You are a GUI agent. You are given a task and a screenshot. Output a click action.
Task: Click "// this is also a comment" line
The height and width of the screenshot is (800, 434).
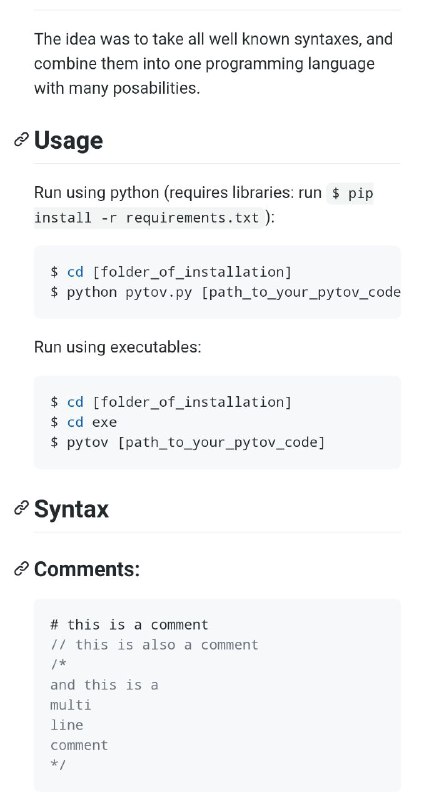[155, 645]
